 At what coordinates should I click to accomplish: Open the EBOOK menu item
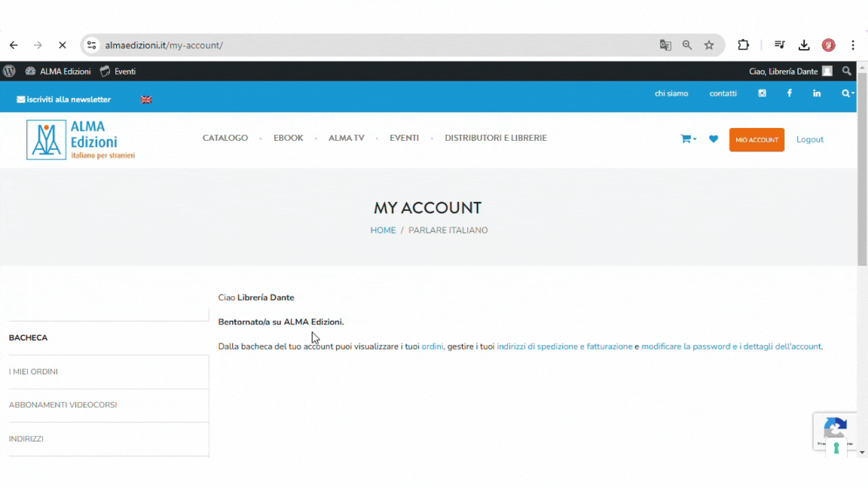click(x=289, y=139)
